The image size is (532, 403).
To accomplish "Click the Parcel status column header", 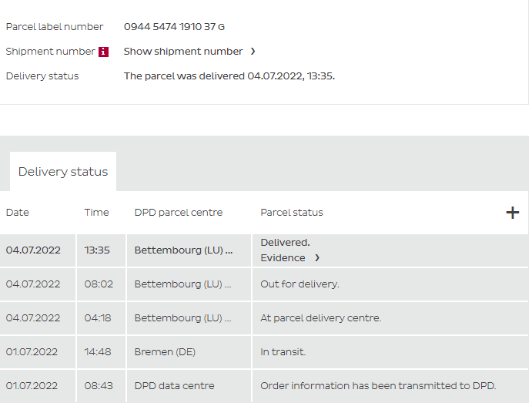I will [292, 213].
